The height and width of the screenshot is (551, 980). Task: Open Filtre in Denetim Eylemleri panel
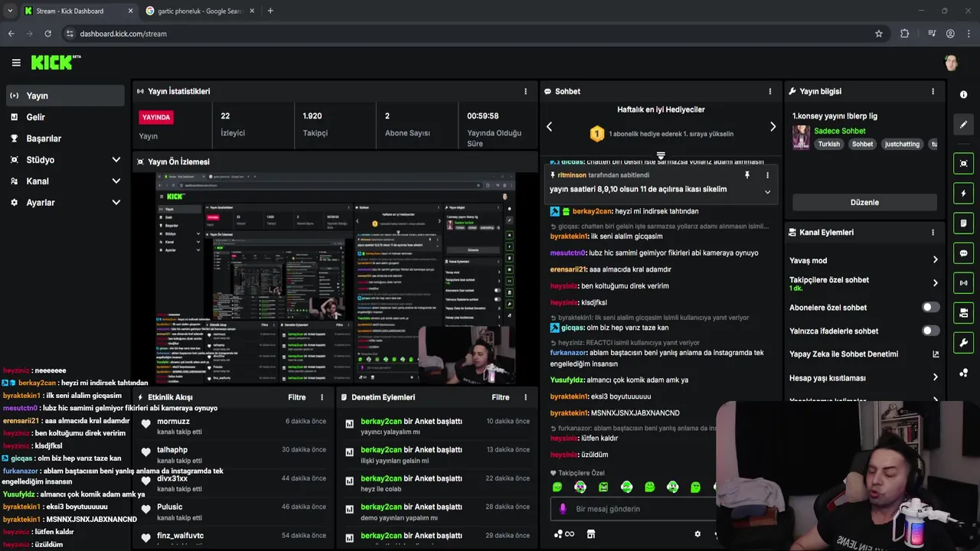pyautogui.click(x=500, y=397)
